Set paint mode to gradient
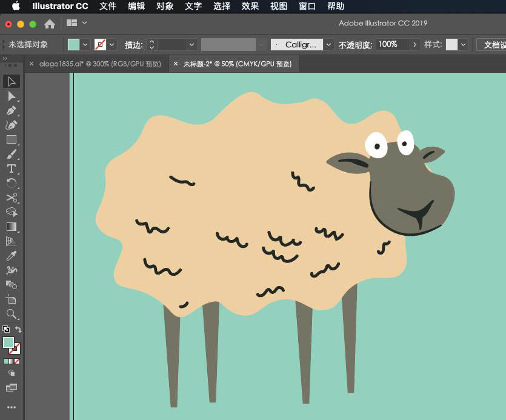Viewport: 506px width, 420px height. [x=12, y=361]
